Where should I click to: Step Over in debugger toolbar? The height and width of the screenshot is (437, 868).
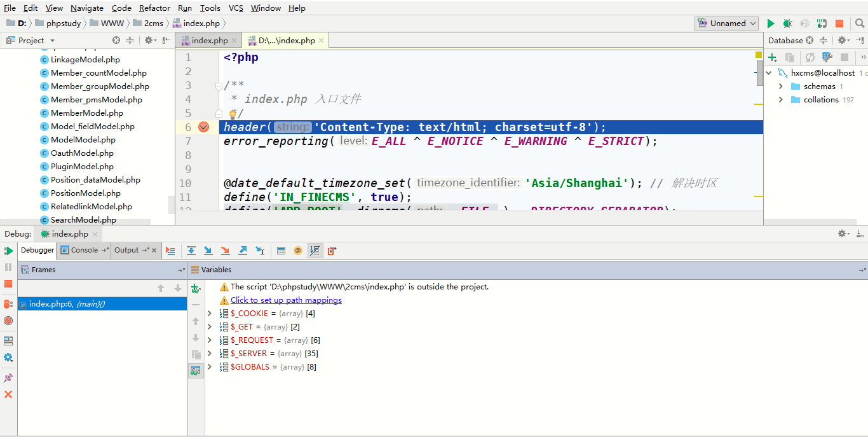pos(191,251)
